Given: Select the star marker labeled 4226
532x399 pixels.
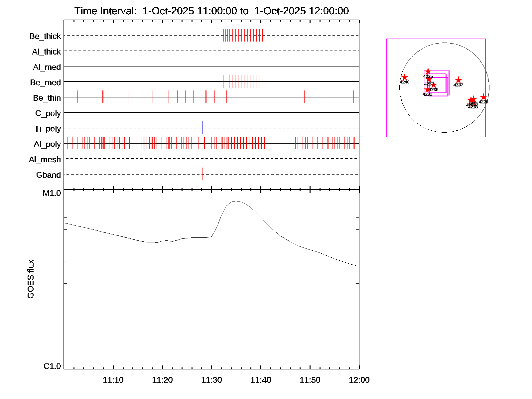Looking at the screenshot, I should [483, 97].
